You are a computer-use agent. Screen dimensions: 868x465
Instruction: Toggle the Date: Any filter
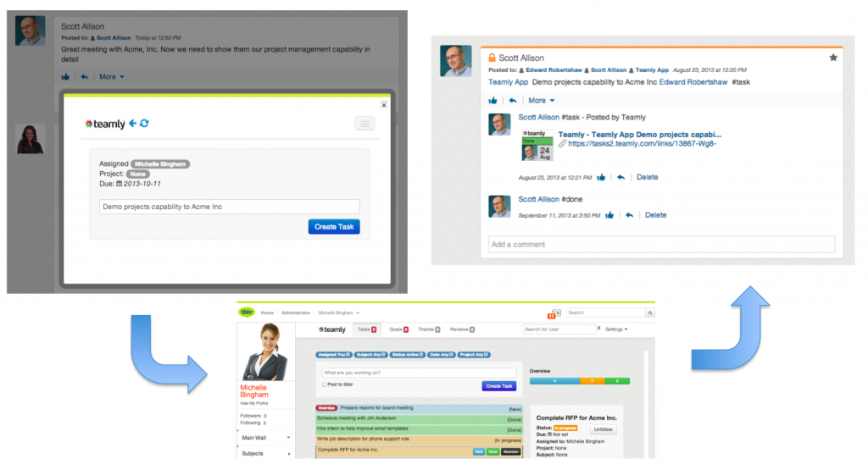click(x=441, y=354)
